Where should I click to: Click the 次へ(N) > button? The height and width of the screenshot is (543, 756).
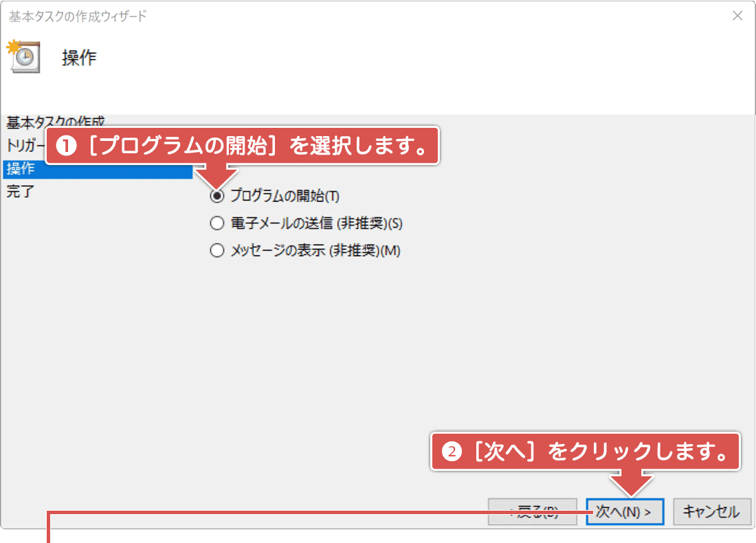click(624, 511)
